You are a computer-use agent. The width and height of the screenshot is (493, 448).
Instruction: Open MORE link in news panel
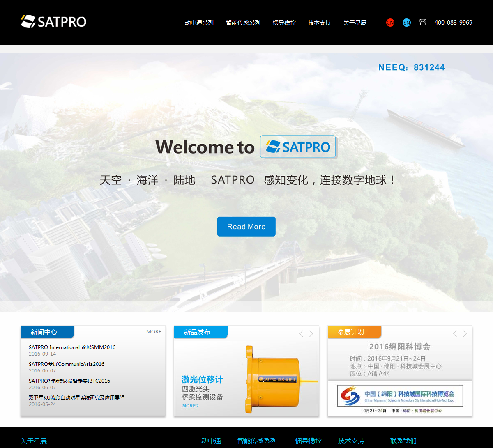[154, 332]
